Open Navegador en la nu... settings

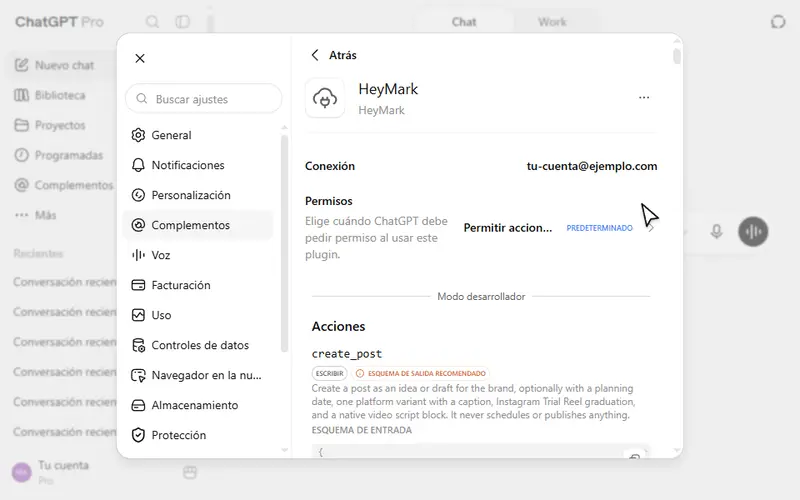[198, 376]
